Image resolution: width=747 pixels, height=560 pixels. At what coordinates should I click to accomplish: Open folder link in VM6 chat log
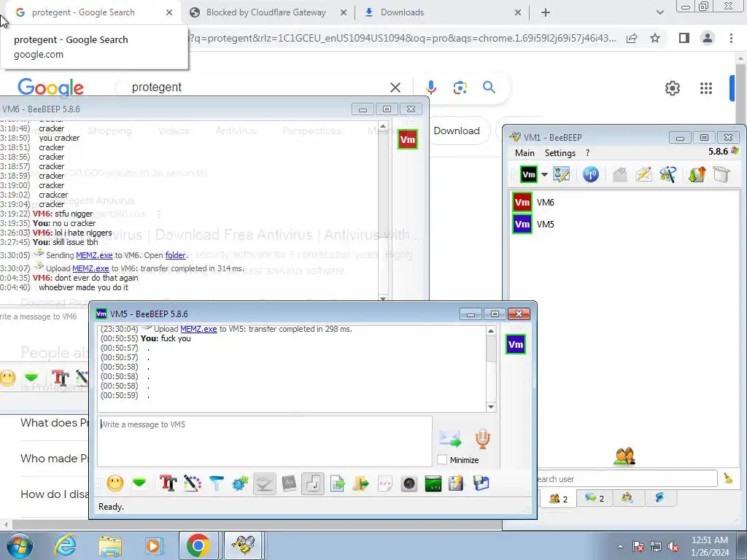pos(175,255)
